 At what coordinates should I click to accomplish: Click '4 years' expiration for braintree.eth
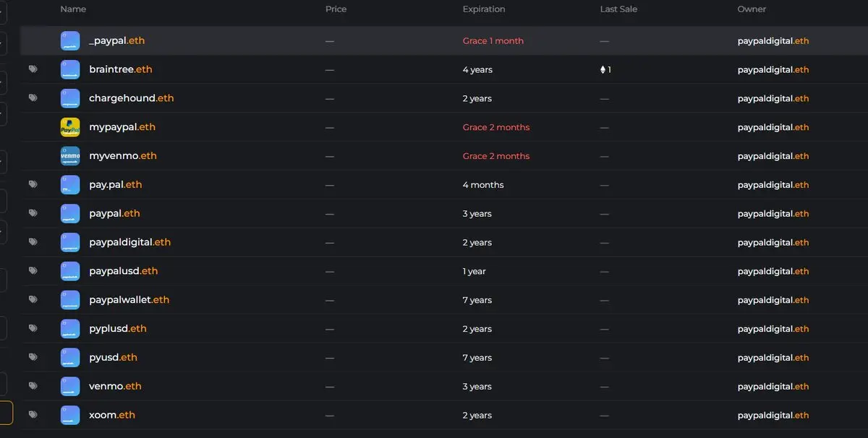(477, 70)
